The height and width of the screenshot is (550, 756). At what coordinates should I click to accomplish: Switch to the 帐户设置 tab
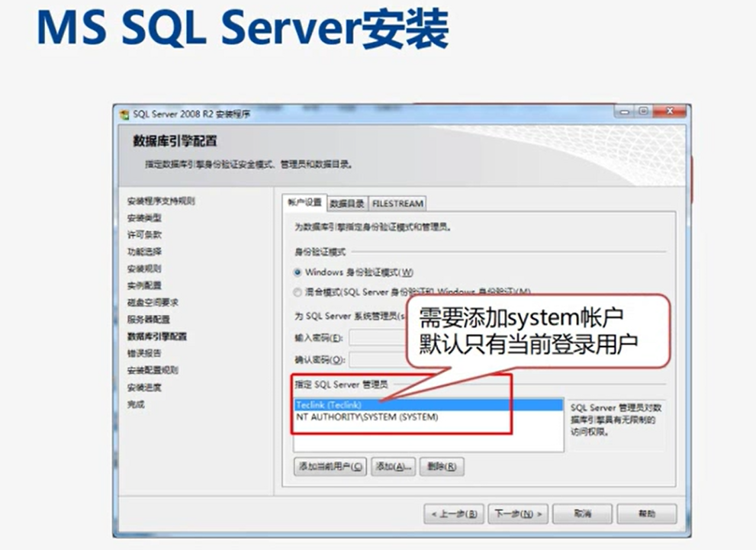(x=304, y=203)
